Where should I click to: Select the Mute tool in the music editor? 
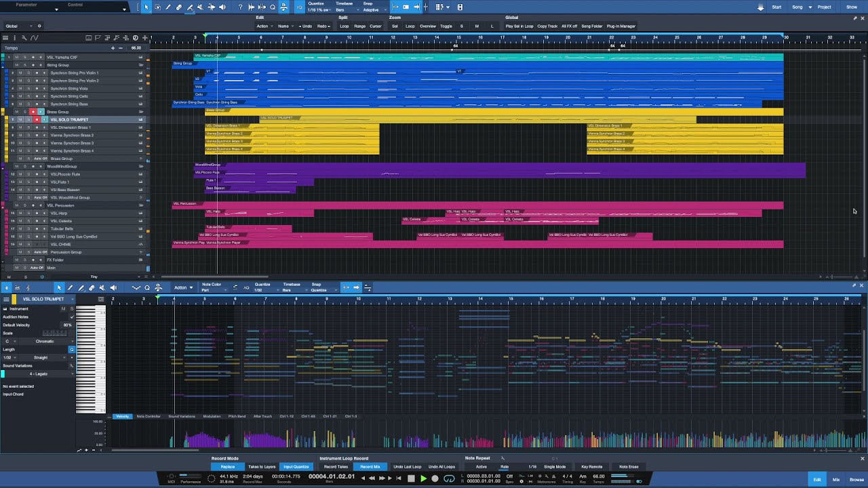pyautogui.click(x=102, y=288)
